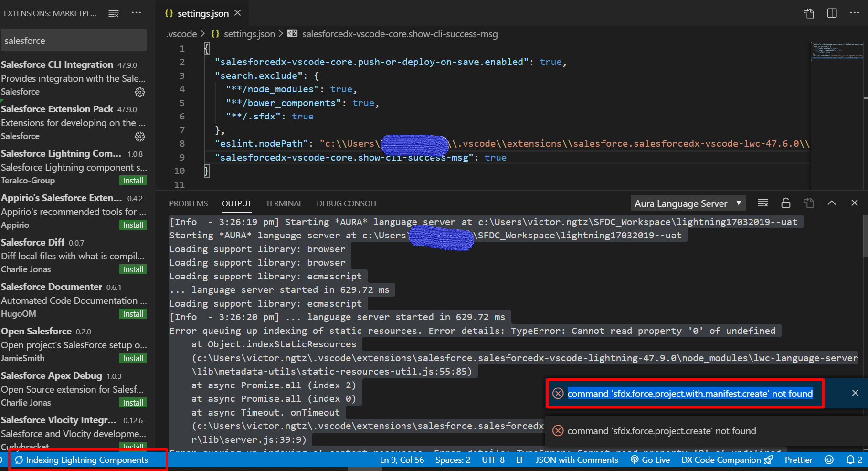Expand the .vscode breadcrumb in the editor

(182, 34)
